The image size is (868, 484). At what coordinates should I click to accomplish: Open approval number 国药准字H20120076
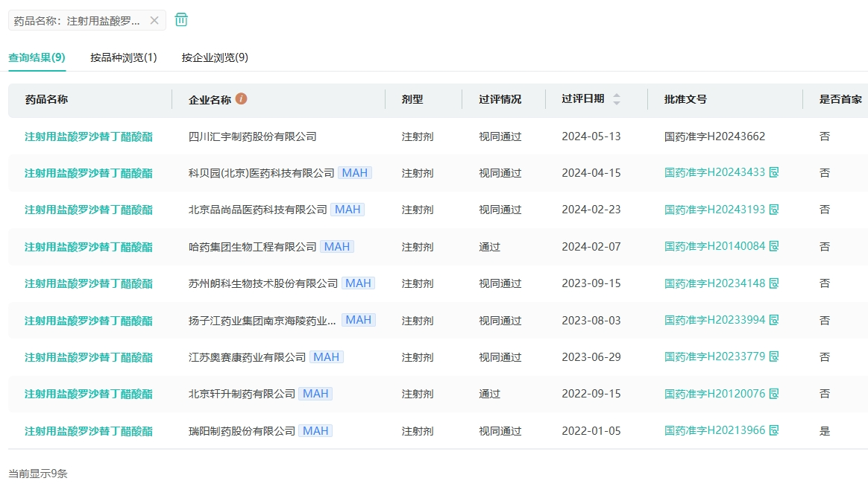tap(714, 394)
